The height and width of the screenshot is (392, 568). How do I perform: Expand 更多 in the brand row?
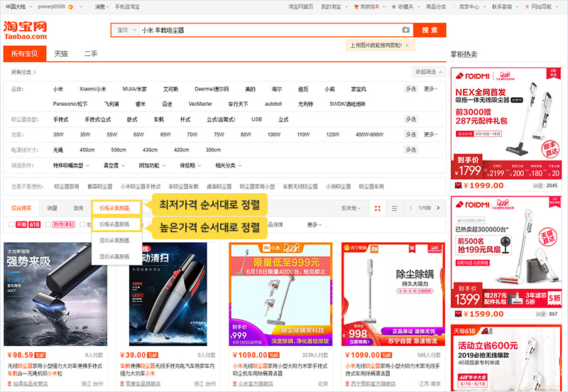[x=431, y=89]
